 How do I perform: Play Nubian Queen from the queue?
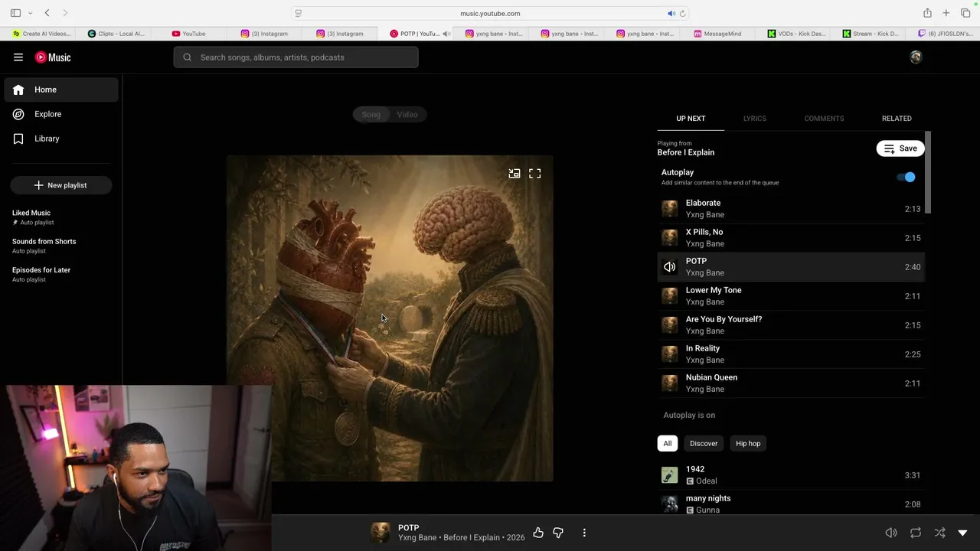tap(791, 383)
